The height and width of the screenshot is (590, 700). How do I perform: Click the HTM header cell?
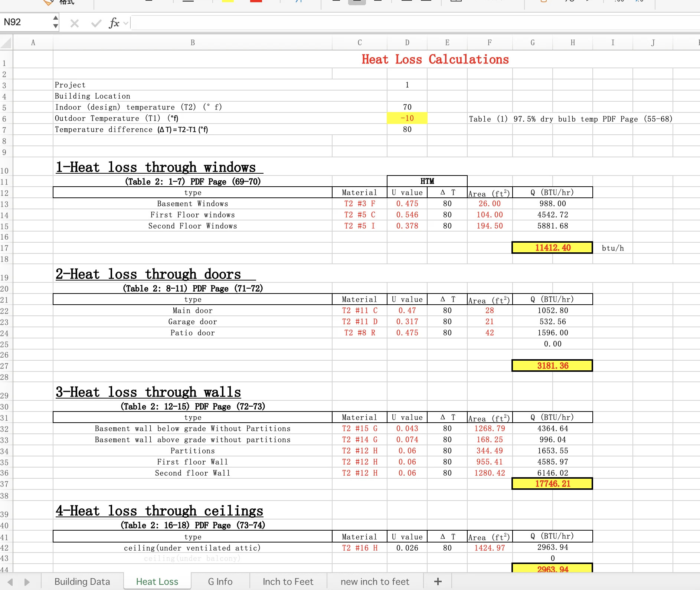[x=427, y=181]
